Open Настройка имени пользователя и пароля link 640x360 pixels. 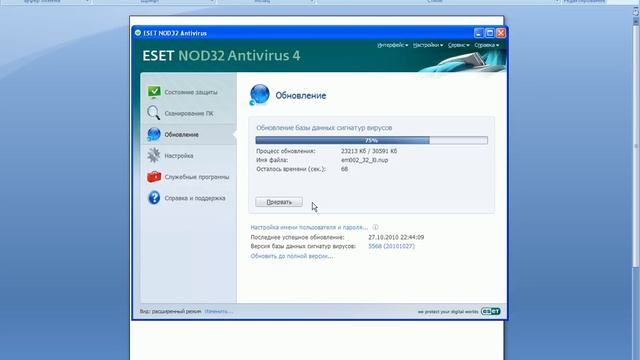pyautogui.click(x=309, y=227)
